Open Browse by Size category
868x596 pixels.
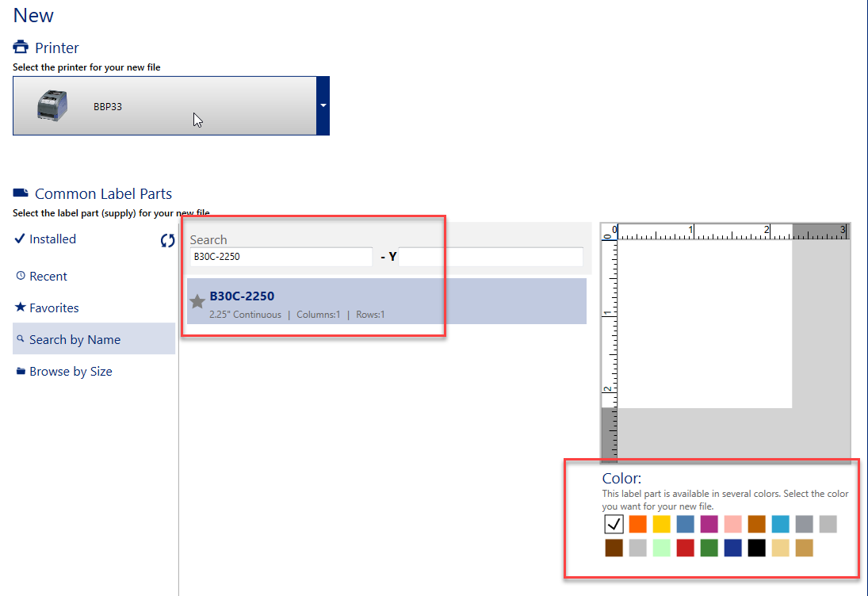tap(71, 372)
